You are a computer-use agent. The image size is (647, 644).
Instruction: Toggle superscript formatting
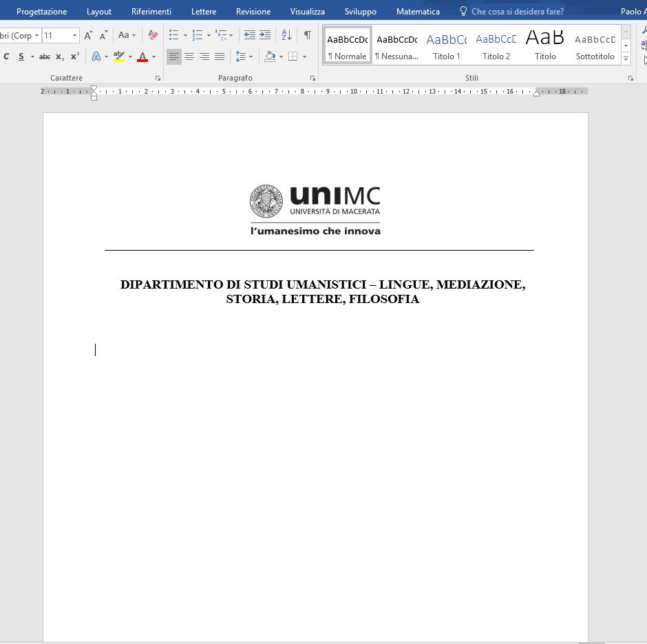pos(75,56)
